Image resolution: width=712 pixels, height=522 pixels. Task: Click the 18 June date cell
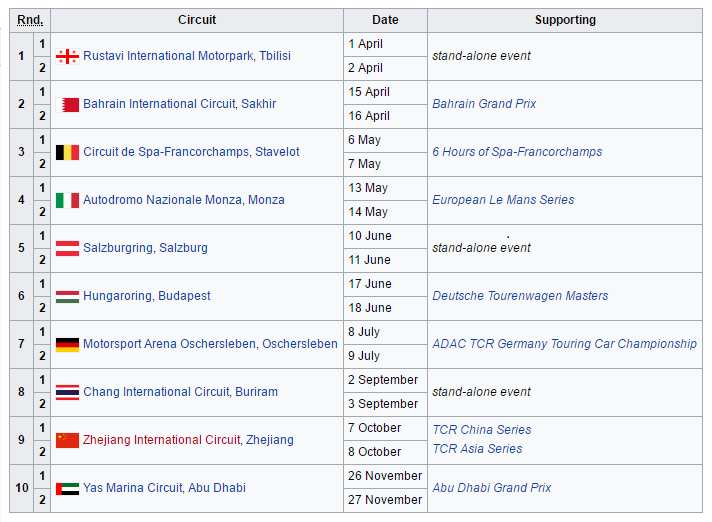(x=385, y=308)
